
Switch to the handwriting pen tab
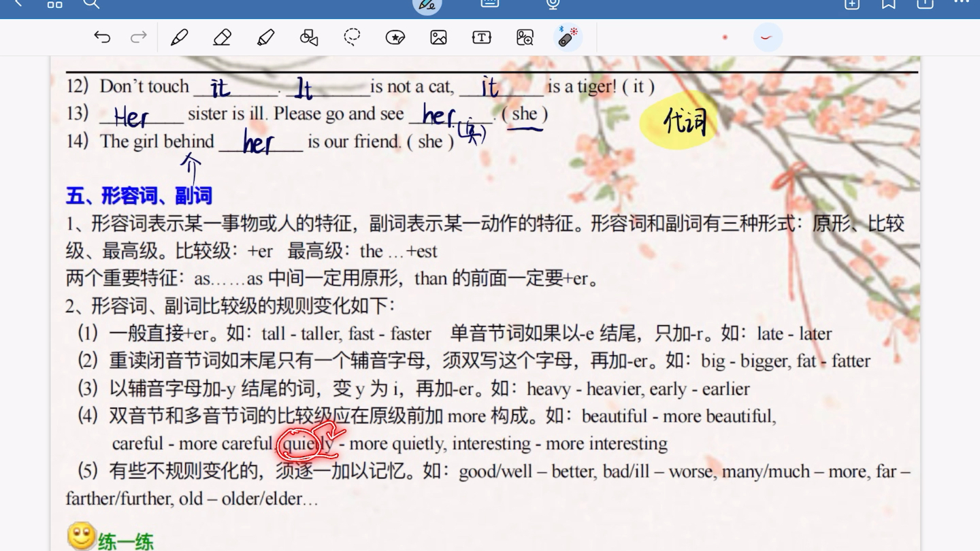point(427,5)
